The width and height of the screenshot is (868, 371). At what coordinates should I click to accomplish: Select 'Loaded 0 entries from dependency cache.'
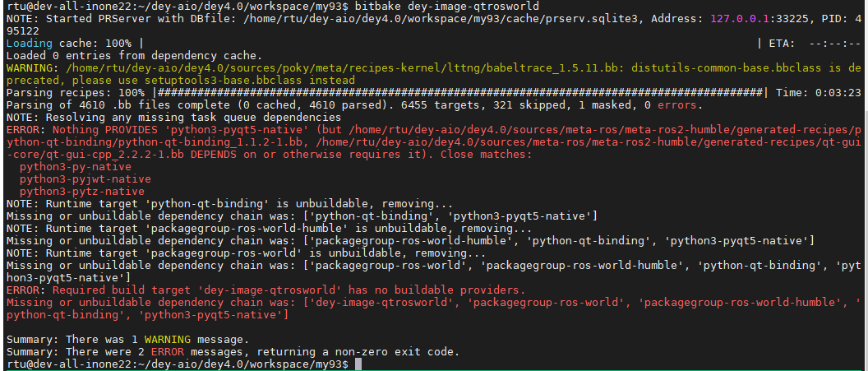click(x=134, y=55)
